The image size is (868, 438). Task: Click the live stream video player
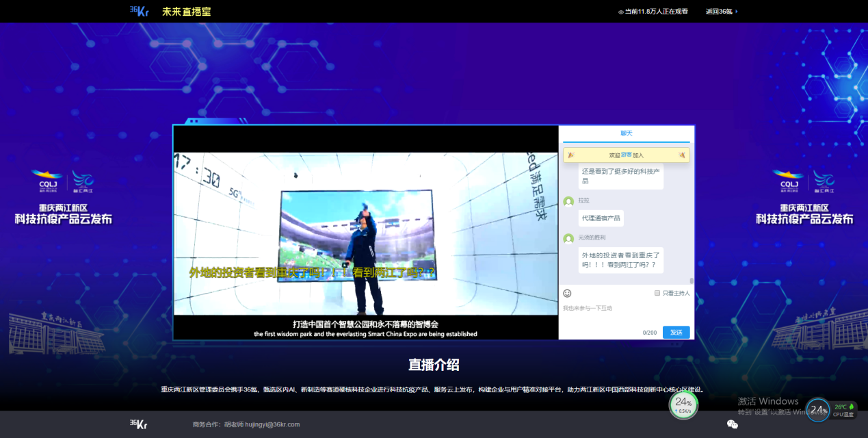(x=366, y=233)
